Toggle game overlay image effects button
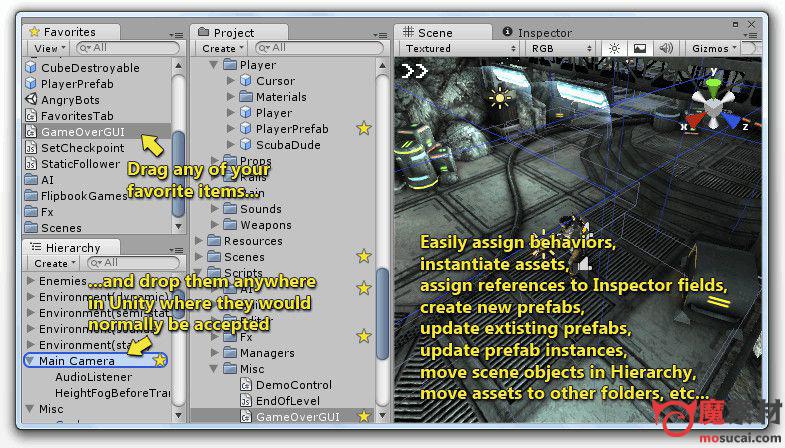The height and width of the screenshot is (448, 785). pyautogui.click(x=640, y=49)
